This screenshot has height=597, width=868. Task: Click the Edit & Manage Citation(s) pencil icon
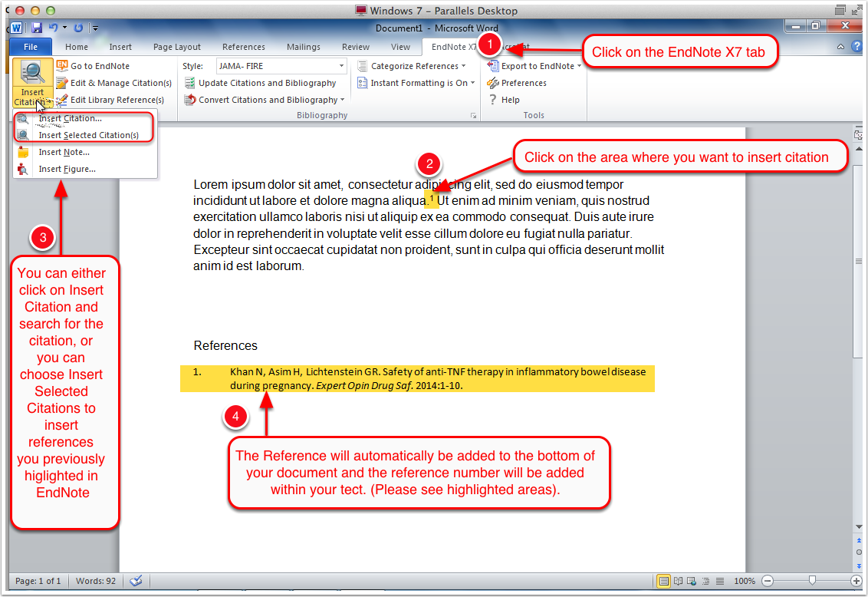point(62,83)
